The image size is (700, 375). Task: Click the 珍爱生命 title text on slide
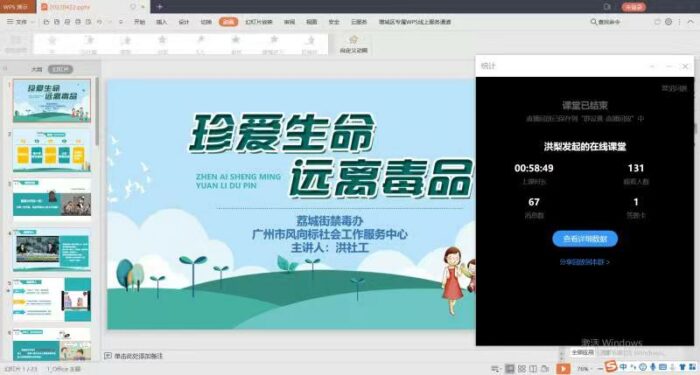(x=281, y=133)
